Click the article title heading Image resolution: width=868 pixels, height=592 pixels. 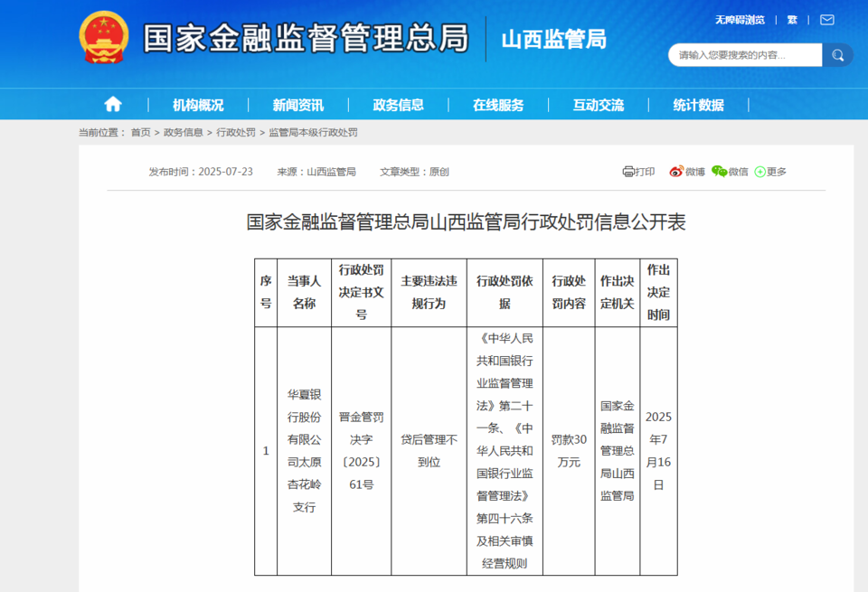pyautogui.click(x=467, y=222)
